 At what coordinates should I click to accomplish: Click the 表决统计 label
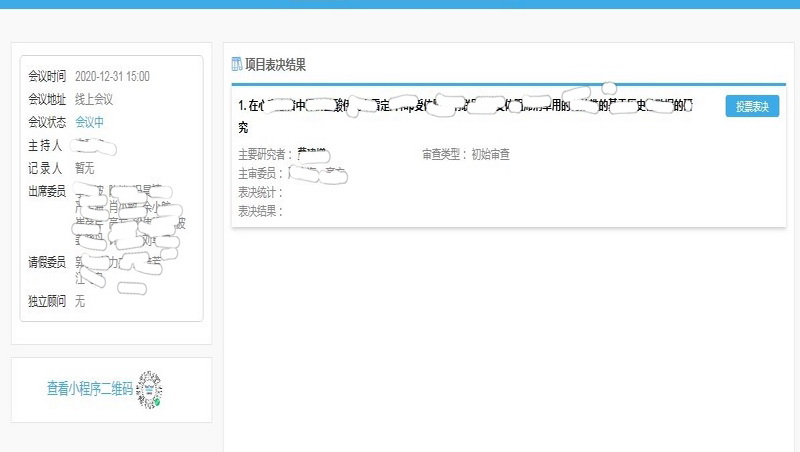pyautogui.click(x=260, y=192)
